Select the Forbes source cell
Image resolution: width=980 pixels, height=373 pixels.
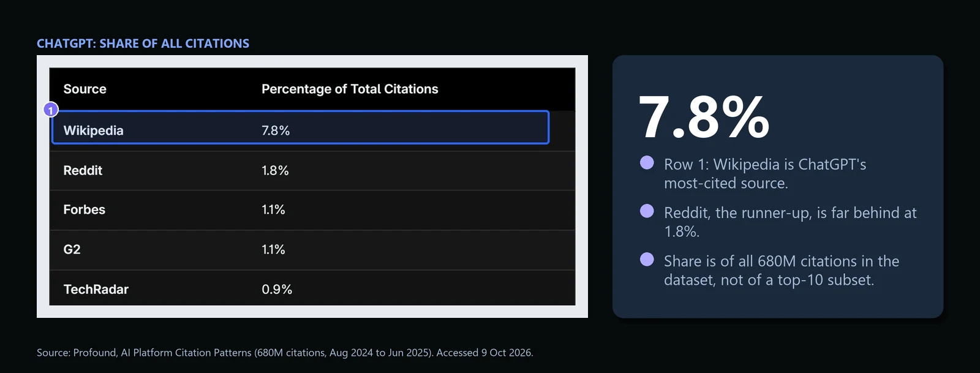[x=84, y=209]
